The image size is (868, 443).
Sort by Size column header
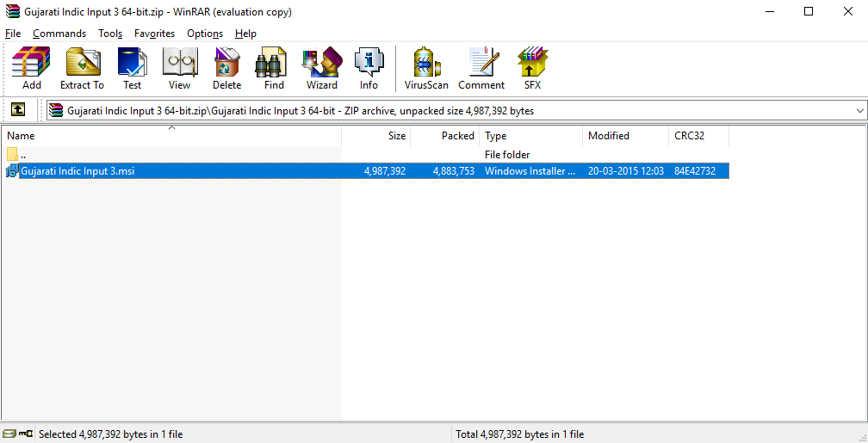375,136
